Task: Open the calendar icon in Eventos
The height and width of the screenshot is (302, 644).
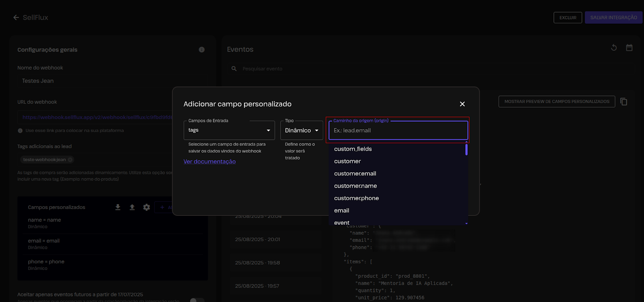Action: coord(629,48)
